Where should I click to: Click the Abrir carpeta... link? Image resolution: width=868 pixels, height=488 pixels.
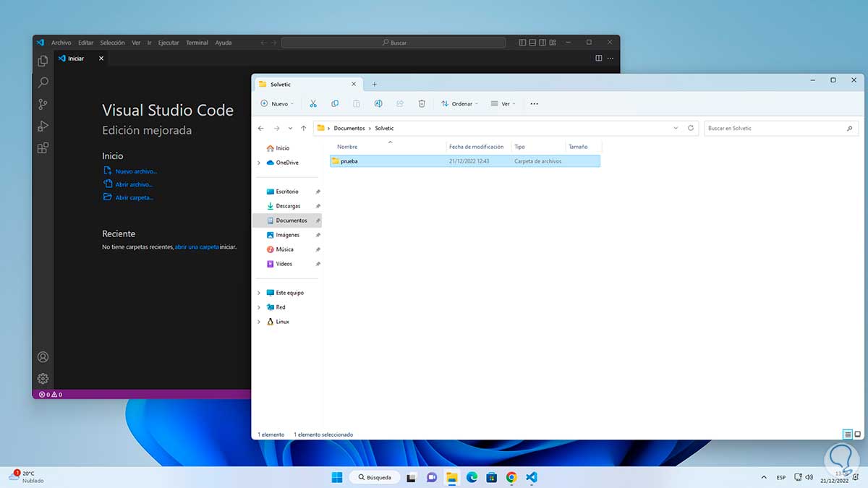tap(135, 197)
